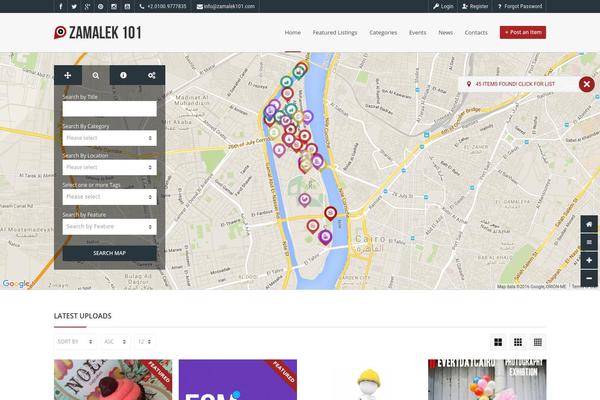This screenshot has height=400, width=600.
Task: Open the Search By Location dropdown
Action: click(x=109, y=167)
